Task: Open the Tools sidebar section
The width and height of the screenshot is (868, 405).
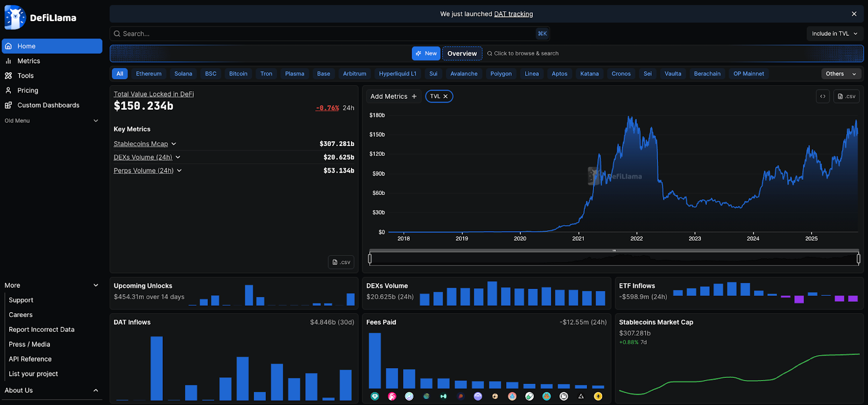Action: (x=25, y=75)
